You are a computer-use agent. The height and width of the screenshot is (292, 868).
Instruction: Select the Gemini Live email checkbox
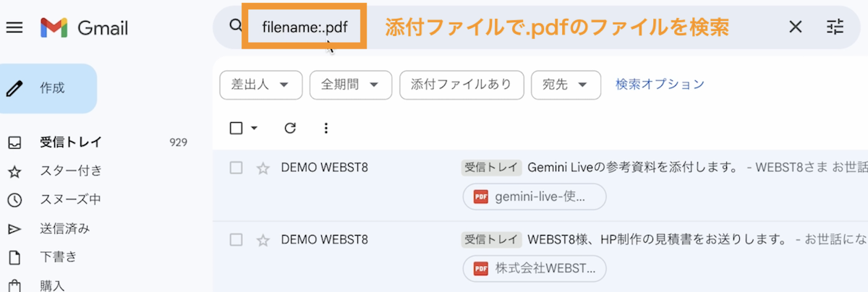pyautogui.click(x=236, y=168)
